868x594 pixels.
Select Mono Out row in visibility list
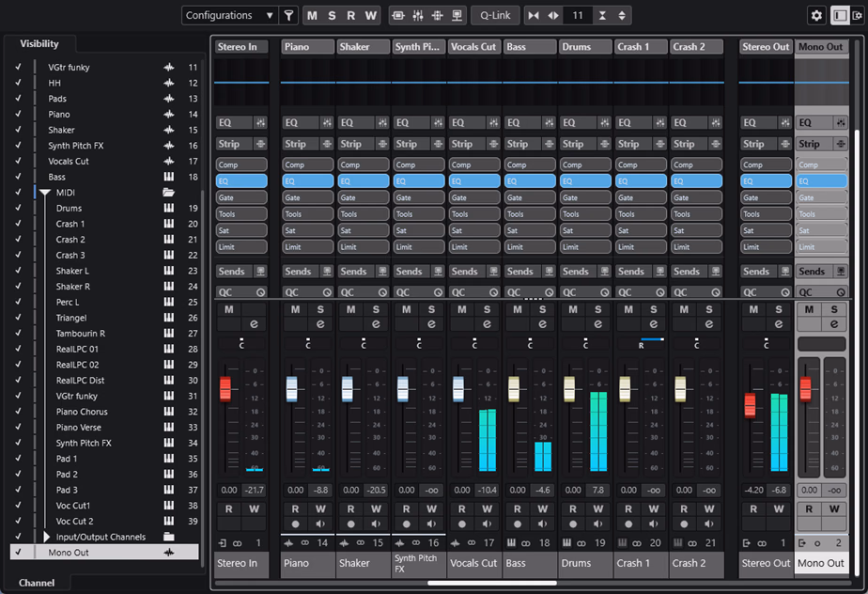point(104,552)
